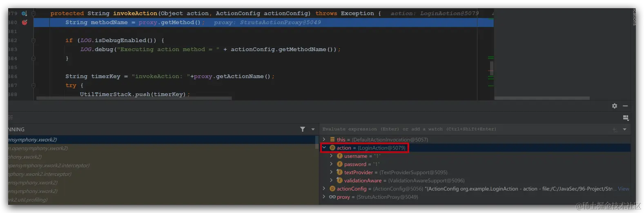Image resolution: width=644 pixels, height=213 pixels.
Task: Select the 'proxy = {StrutsActionProxy@5049}' row
Action: click(x=475, y=197)
